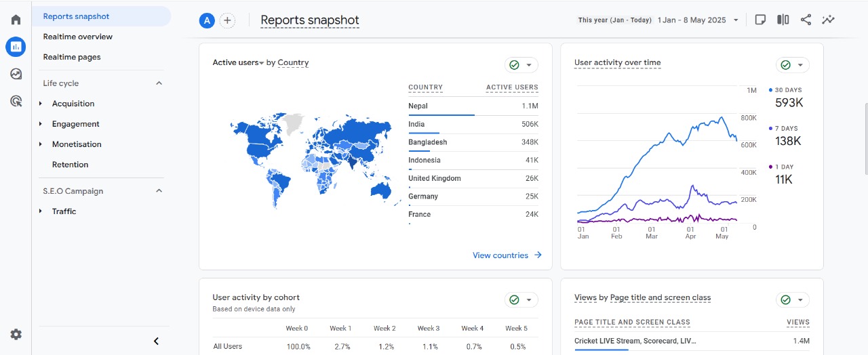Open the Insights sparkline icon
The image size is (868, 355).
point(828,20)
